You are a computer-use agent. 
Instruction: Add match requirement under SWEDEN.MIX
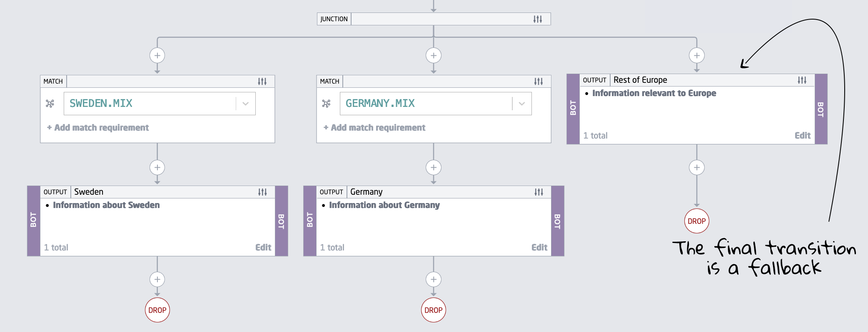click(x=98, y=128)
